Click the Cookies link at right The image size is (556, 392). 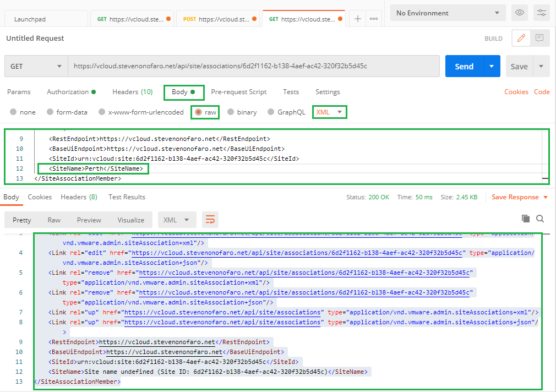click(516, 92)
